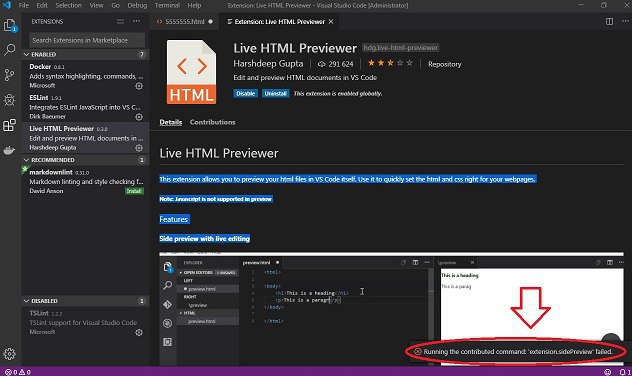Open the Extensions view icon
The height and width of the screenshot is (376, 632).
click(x=9, y=125)
